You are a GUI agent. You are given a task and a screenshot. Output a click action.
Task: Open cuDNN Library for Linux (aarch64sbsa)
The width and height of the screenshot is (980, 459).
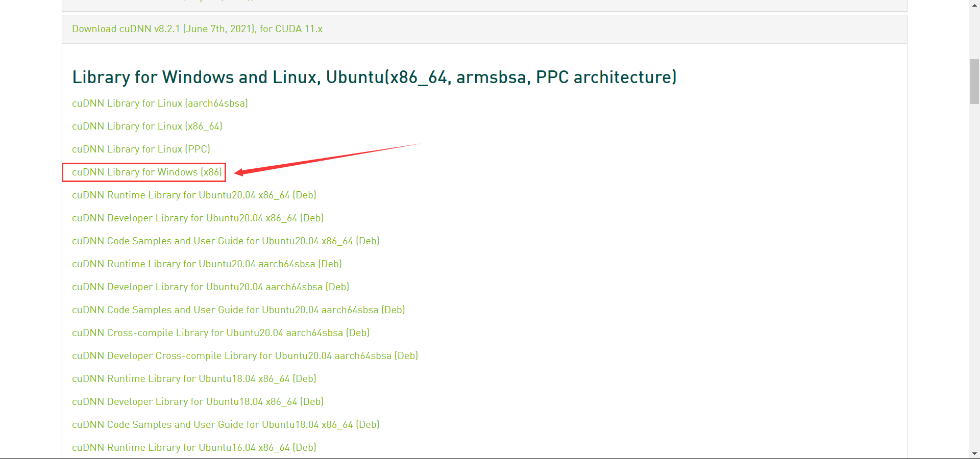coord(160,104)
